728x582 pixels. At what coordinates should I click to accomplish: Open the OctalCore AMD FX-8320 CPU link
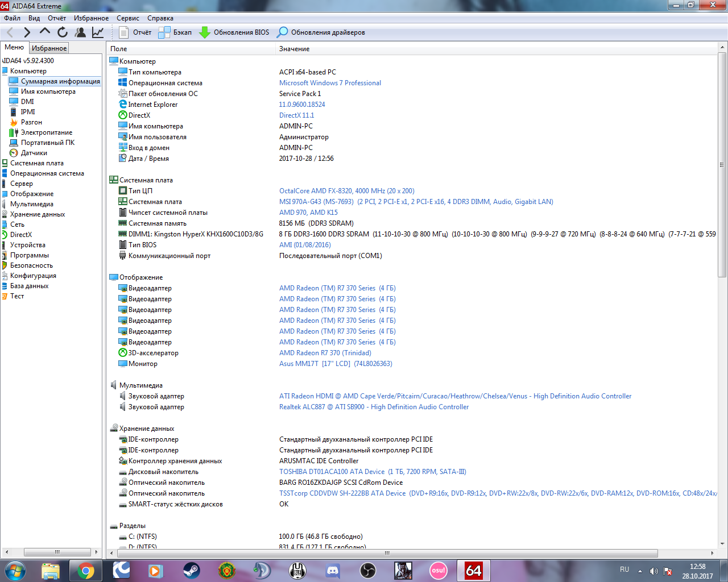pyautogui.click(x=347, y=191)
